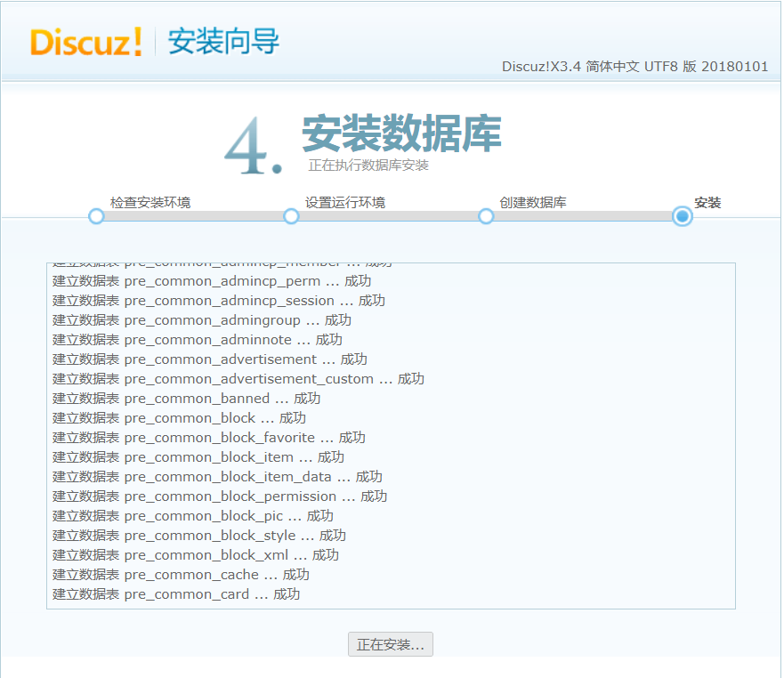Click the pre_common_admincp_session log line

219,301
